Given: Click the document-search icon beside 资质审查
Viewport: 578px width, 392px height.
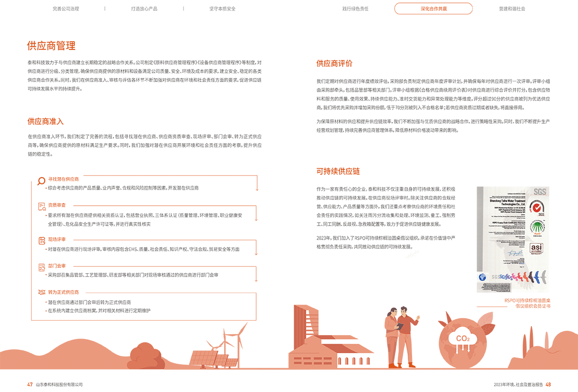Looking at the screenshot, I should tap(42, 206).
